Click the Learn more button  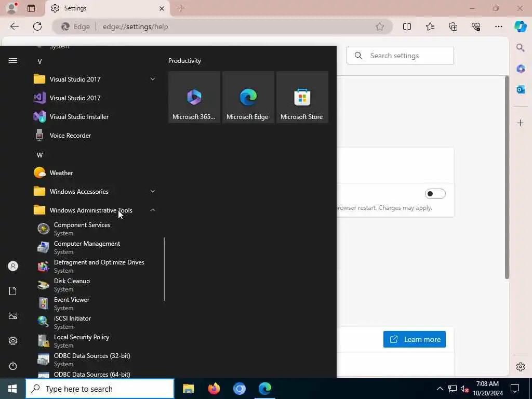(x=414, y=339)
